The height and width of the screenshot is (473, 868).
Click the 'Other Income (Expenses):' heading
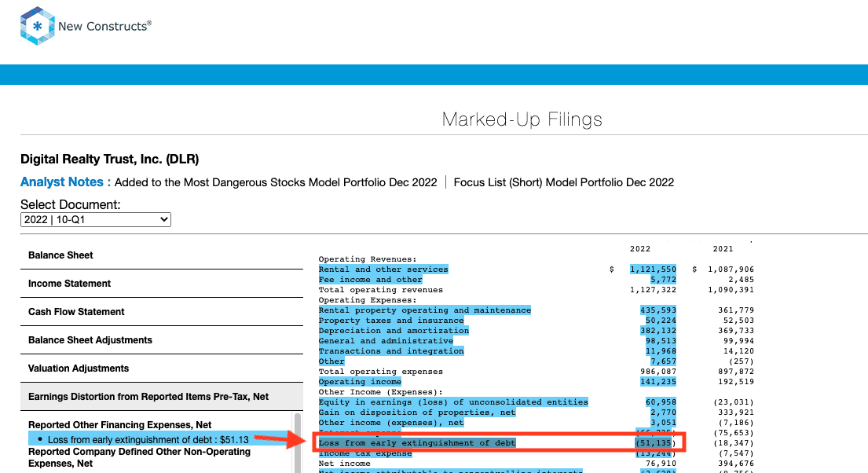(x=381, y=392)
